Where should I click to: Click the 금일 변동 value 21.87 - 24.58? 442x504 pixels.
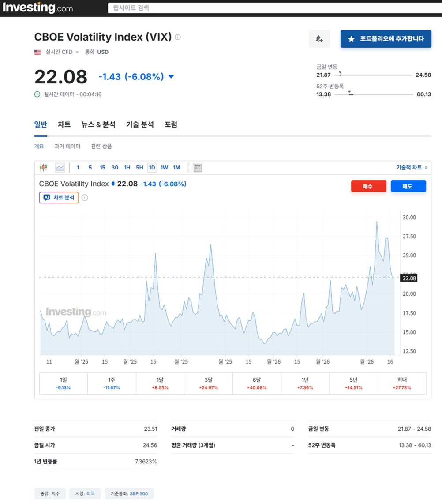click(414, 429)
